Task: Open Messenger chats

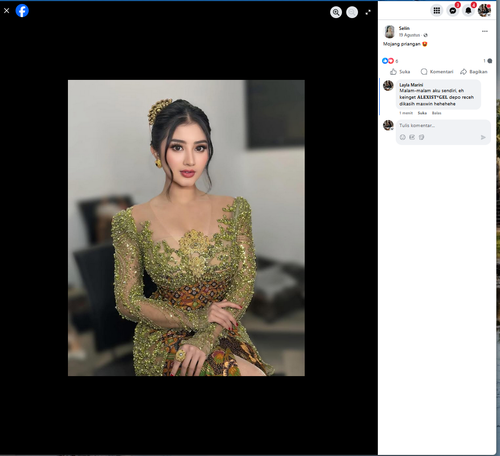Action: [x=453, y=10]
